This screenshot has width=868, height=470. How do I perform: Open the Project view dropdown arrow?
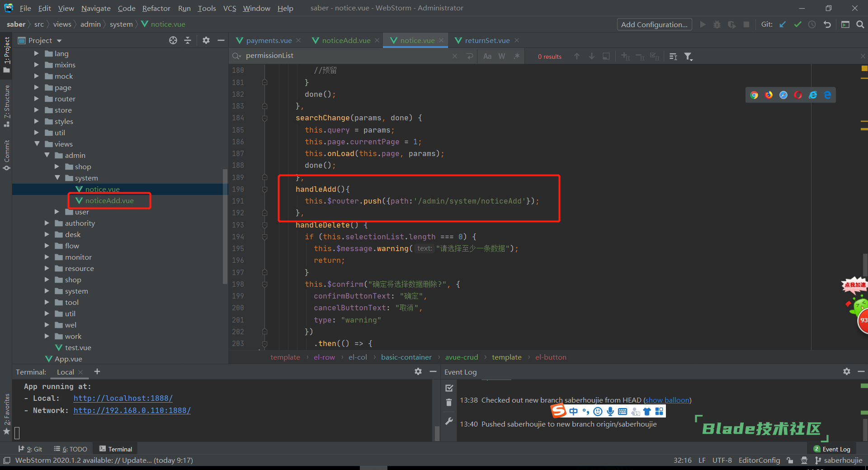pyautogui.click(x=59, y=41)
